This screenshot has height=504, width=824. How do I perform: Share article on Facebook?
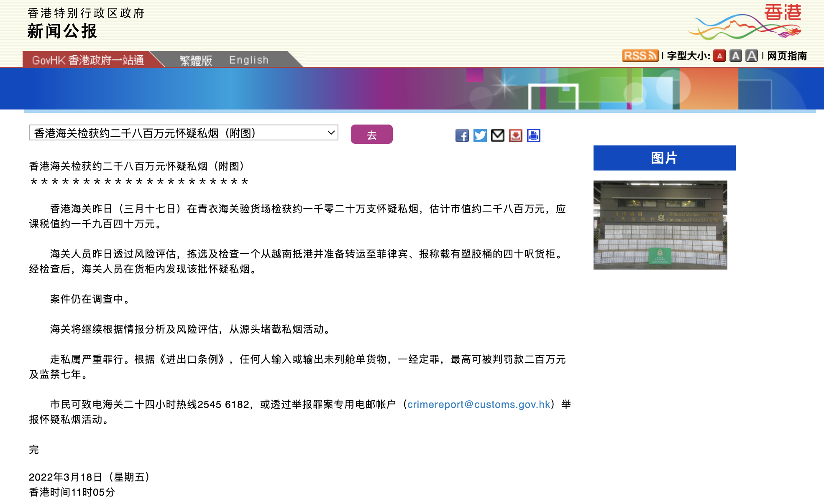(x=462, y=135)
